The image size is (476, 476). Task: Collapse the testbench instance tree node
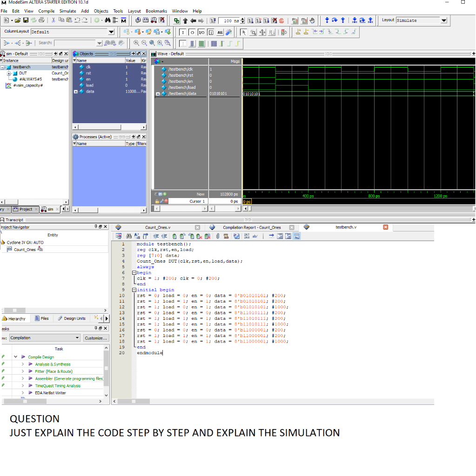click(x=3, y=67)
